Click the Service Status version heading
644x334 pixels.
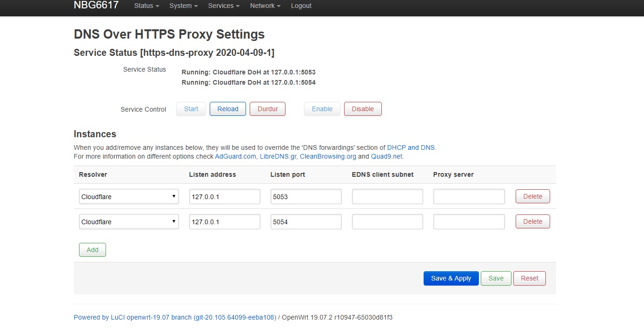pos(174,53)
